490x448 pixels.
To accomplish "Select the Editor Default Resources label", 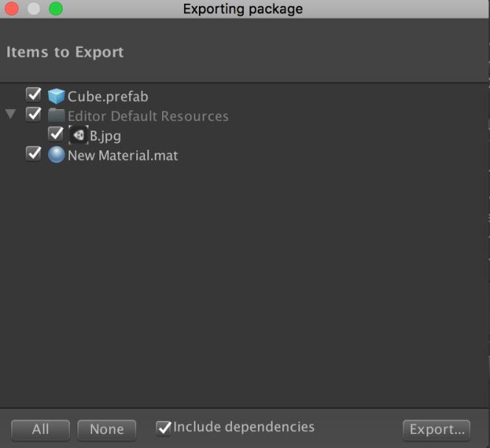I will pos(147,116).
